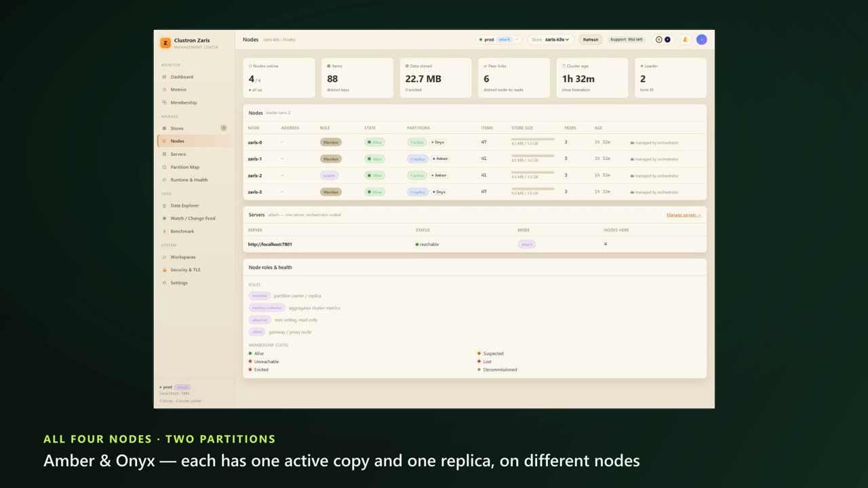This screenshot has height=488, width=868.
Task: Click the Leader role badge for zaris-2
Action: click(x=330, y=176)
